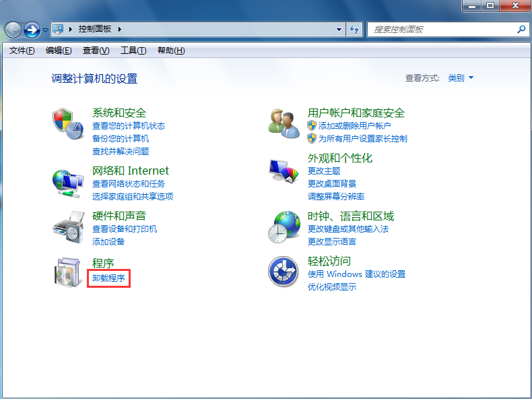Click 查看网络状态和任务 link
532x399 pixels.
[129, 184]
